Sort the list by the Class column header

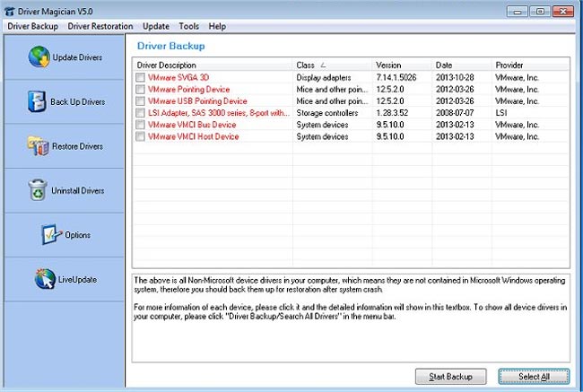click(332, 65)
